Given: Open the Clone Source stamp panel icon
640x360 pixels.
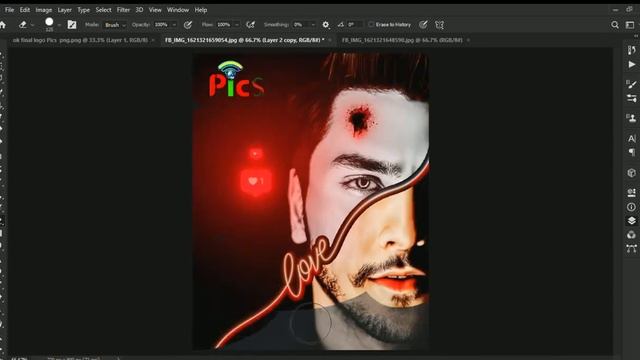Looking at the screenshot, I should [x=631, y=118].
